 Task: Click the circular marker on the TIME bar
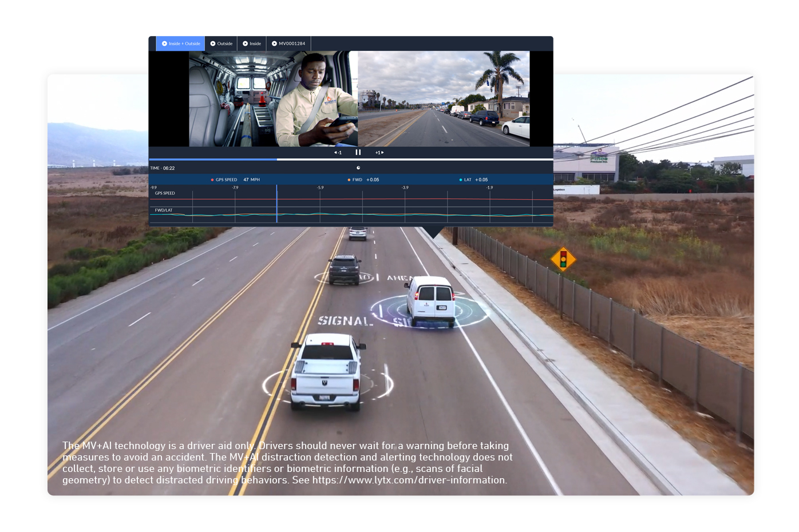click(358, 167)
